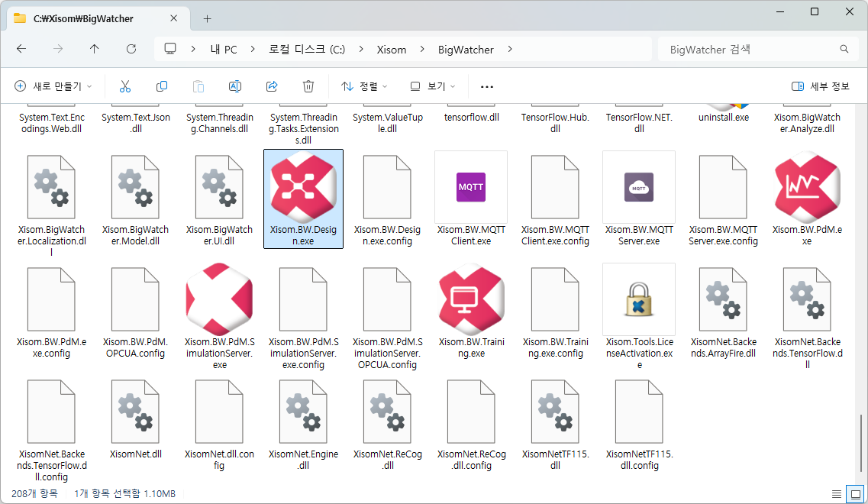This screenshot has width=868, height=504.
Task: Select XisomNet.Backends.TensorFlow.dll.config file name
Action: coord(51,465)
